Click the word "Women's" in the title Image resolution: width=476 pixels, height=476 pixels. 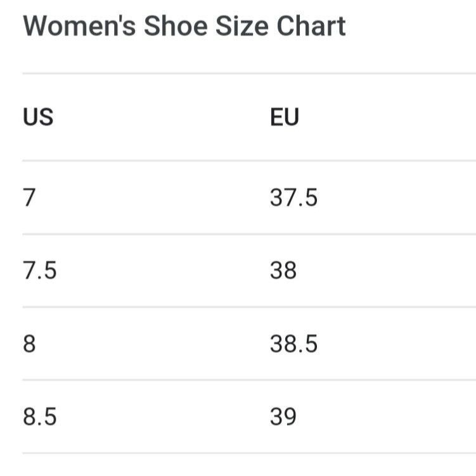(x=79, y=26)
